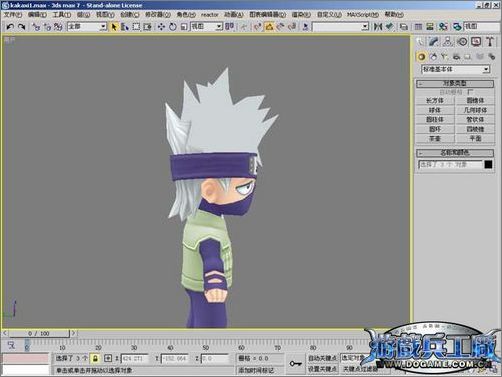Click the Mirror tool icon
Viewport: 502px width, 377px height.
pos(378,27)
